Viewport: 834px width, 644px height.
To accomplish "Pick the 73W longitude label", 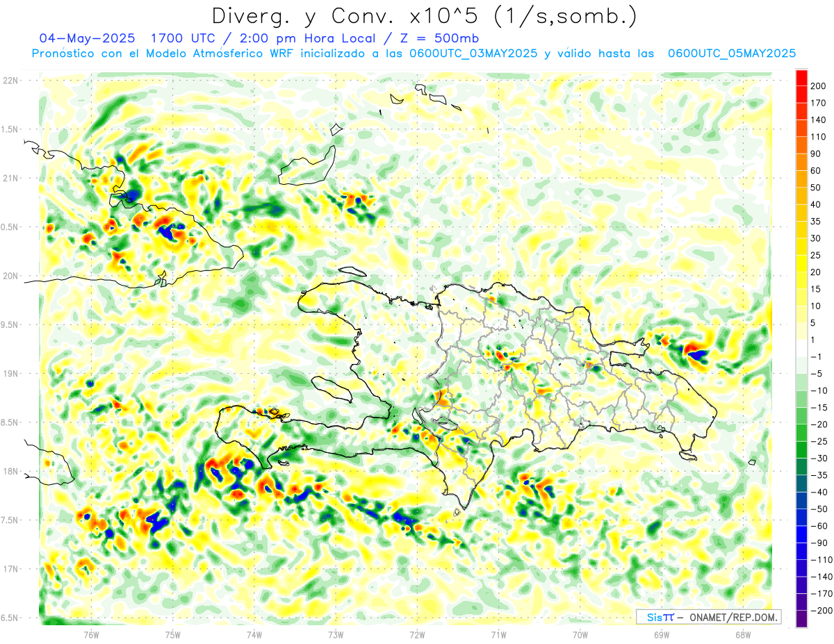I will pyautogui.click(x=336, y=635).
